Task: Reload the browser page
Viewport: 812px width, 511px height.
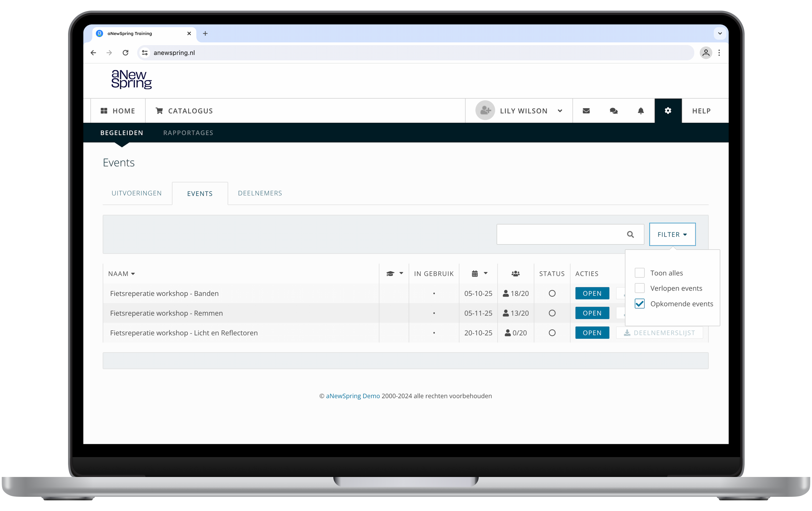Action: point(125,53)
